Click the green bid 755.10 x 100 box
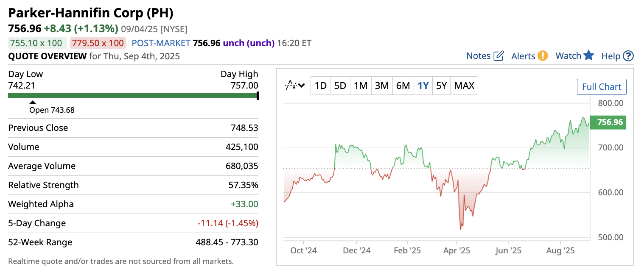Viewport: 644px width, 272px height. click(37, 43)
